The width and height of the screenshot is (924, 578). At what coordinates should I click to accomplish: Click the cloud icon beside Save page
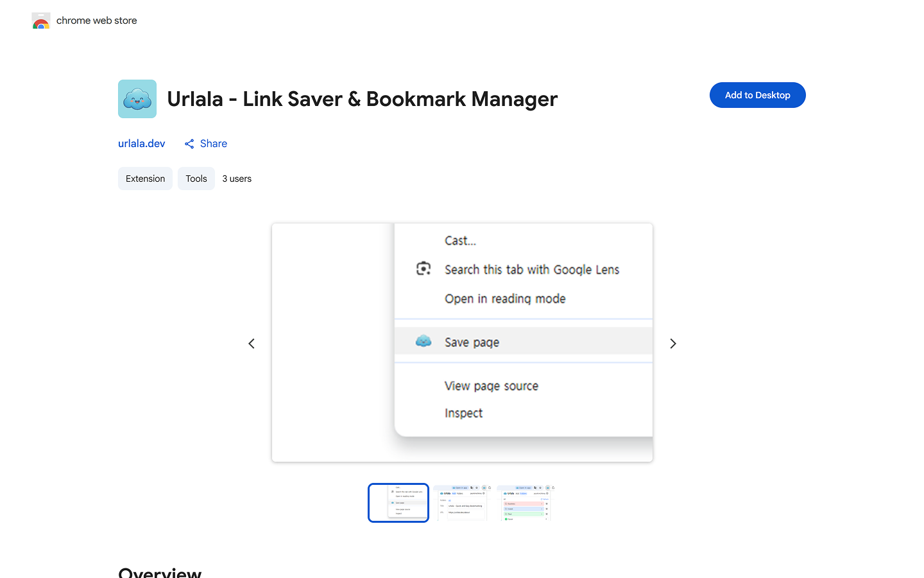coord(424,341)
